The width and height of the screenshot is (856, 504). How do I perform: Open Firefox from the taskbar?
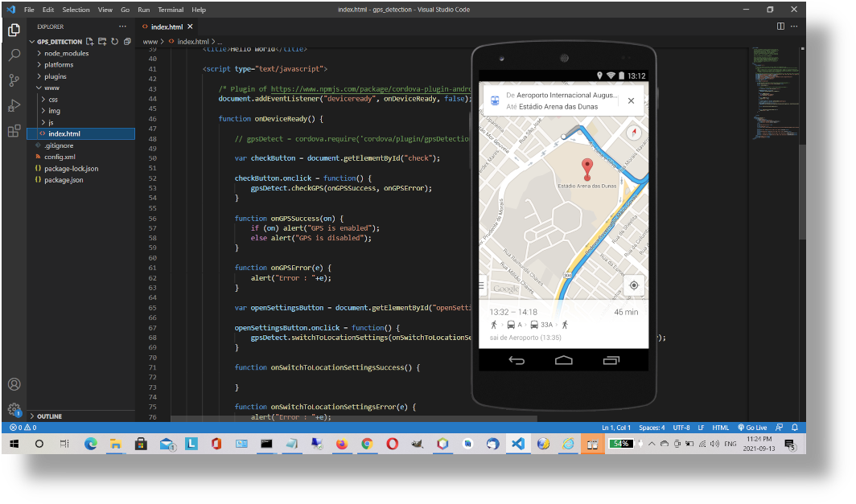[x=342, y=444]
